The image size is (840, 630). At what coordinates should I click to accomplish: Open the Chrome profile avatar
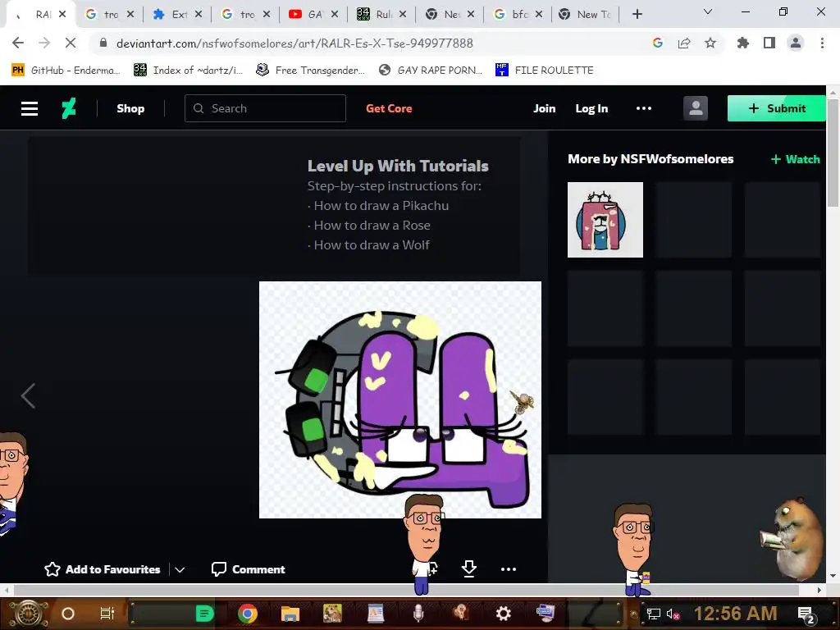tap(796, 43)
